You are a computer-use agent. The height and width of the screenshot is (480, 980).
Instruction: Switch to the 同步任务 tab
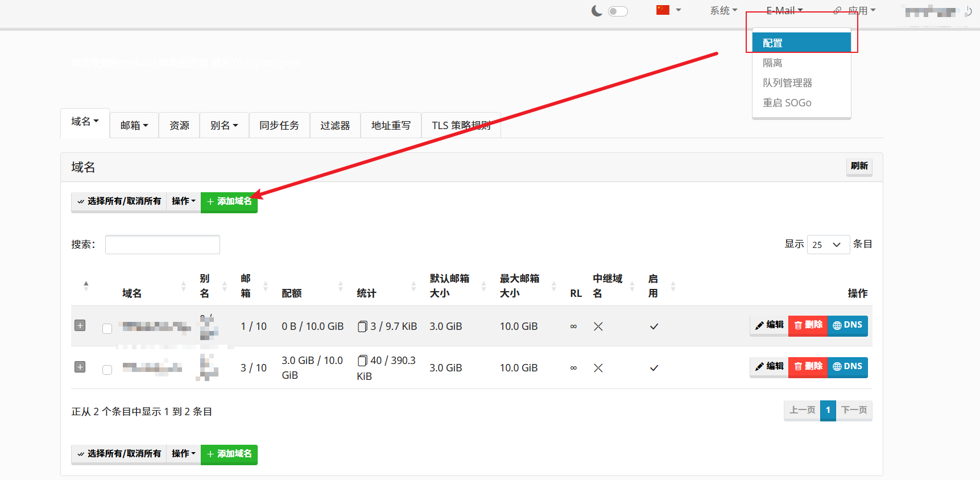point(279,125)
